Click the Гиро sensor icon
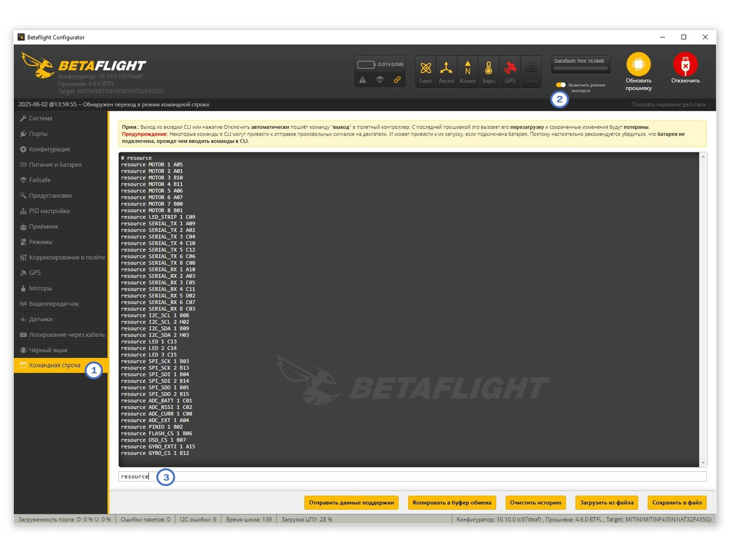This screenshot has height=537, width=756. (x=425, y=68)
